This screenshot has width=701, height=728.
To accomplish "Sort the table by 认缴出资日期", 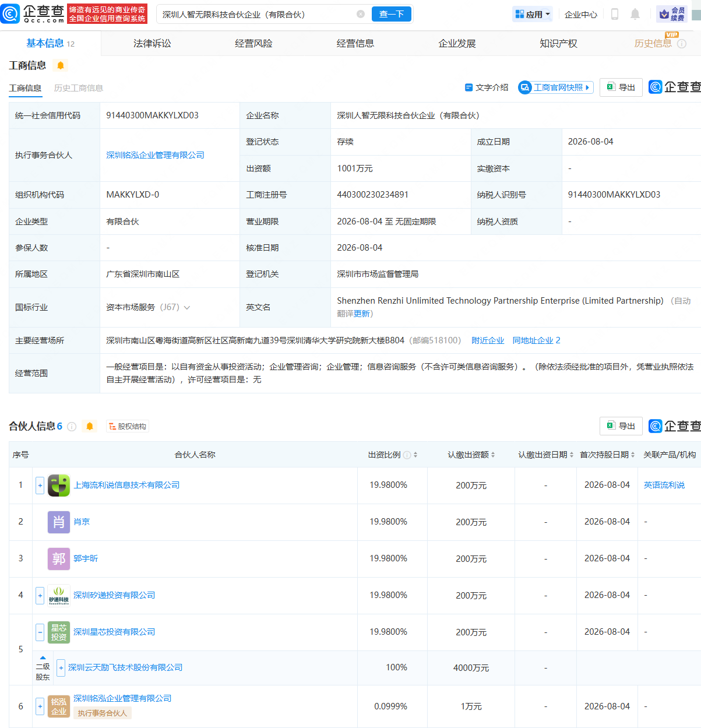I will 571,455.
